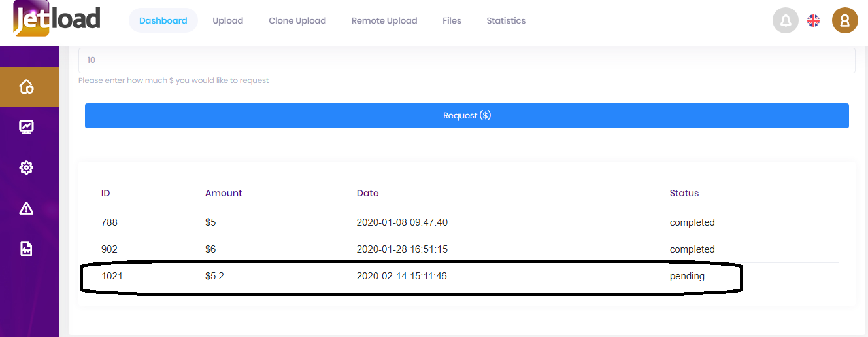Click the Status column header
The height and width of the screenshot is (337, 868).
(x=684, y=193)
